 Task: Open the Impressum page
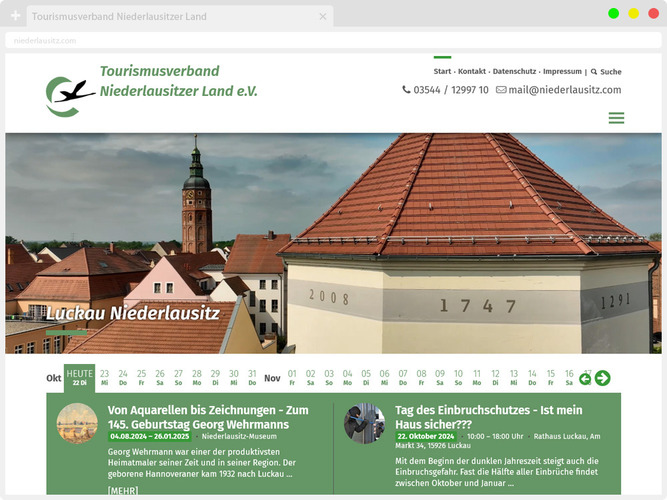(562, 72)
